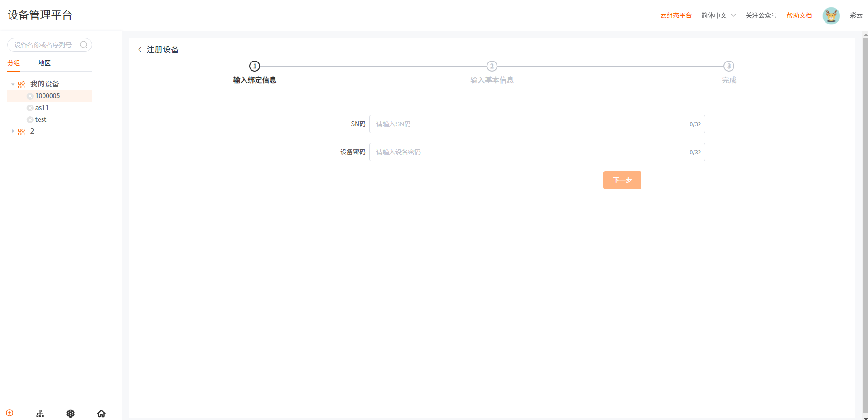Viewport: 868px width, 420px height.
Task: Switch to the 分组 tab
Action: [x=14, y=63]
